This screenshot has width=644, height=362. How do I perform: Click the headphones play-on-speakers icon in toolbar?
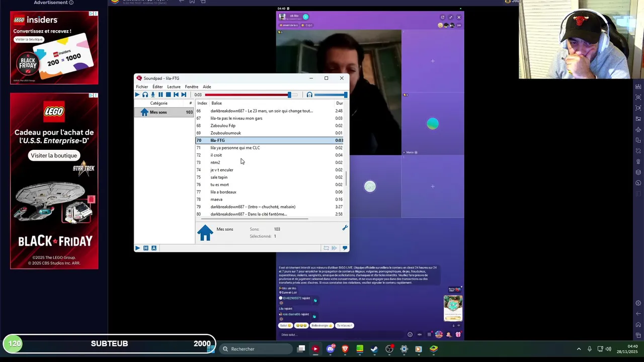145,95
